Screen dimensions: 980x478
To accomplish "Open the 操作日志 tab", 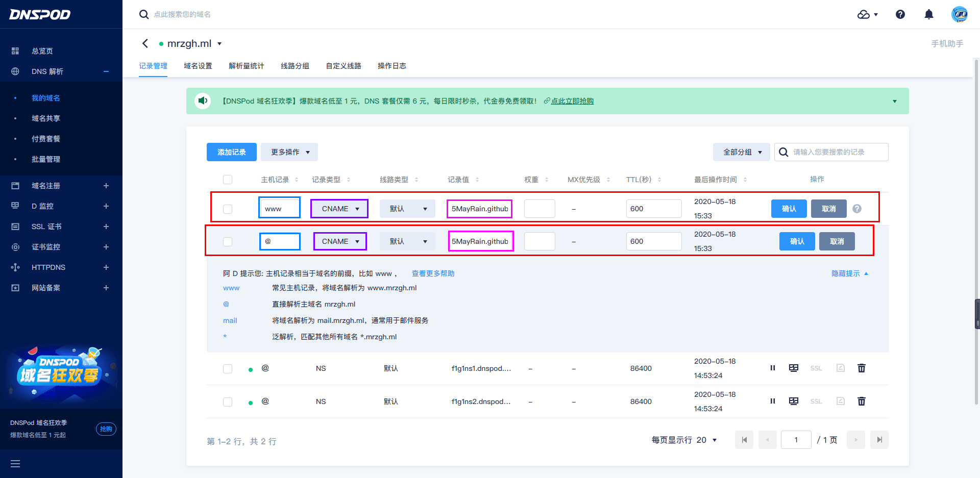I will (x=391, y=66).
